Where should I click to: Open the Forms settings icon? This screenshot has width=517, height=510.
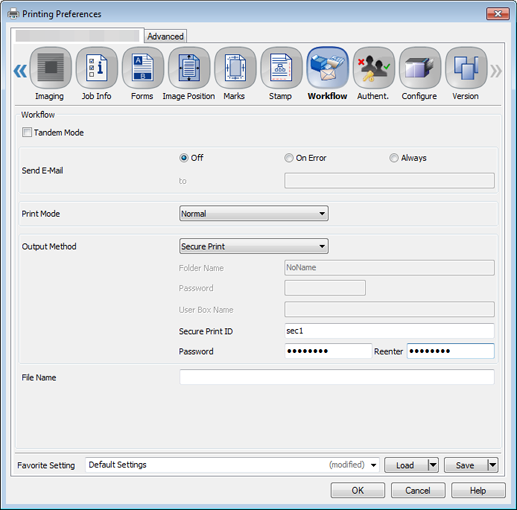point(143,68)
